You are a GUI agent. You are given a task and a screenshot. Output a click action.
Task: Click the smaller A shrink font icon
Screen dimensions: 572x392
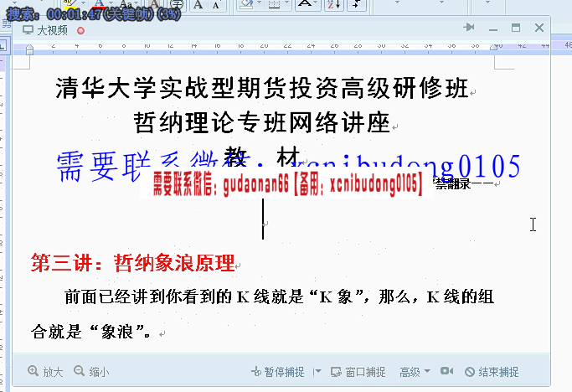pos(216,5)
